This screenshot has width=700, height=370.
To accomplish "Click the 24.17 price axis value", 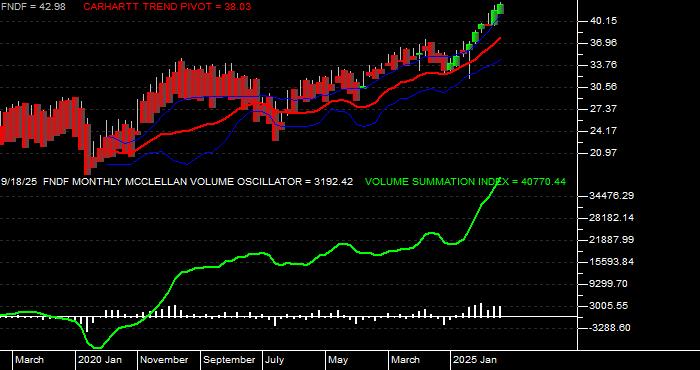I will 604,131.
